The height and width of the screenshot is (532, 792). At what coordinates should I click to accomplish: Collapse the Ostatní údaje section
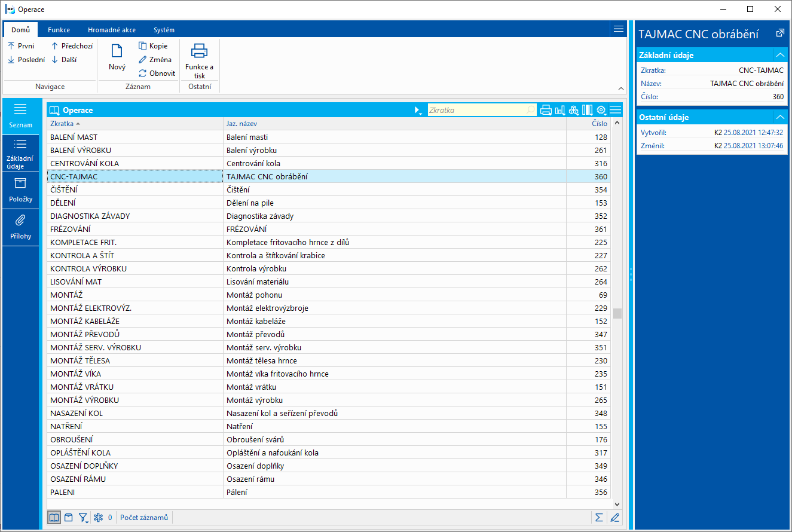pos(779,117)
